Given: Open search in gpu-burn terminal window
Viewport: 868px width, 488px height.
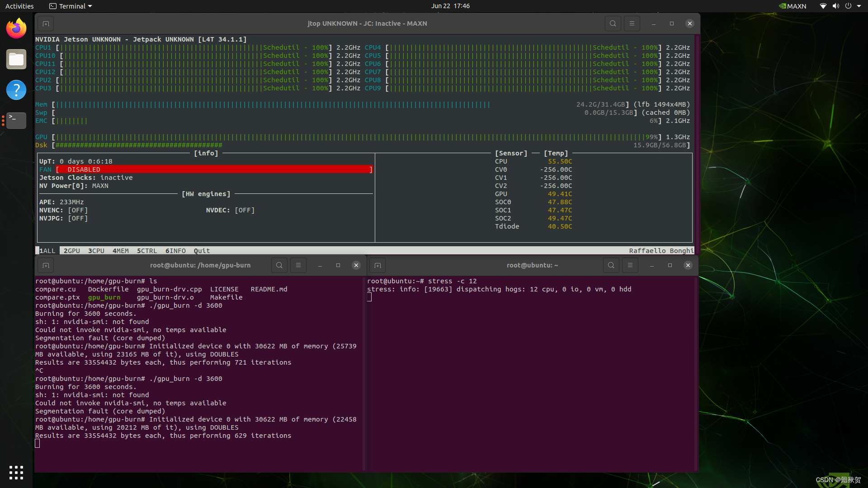Looking at the screenshot, I should 279,266.
